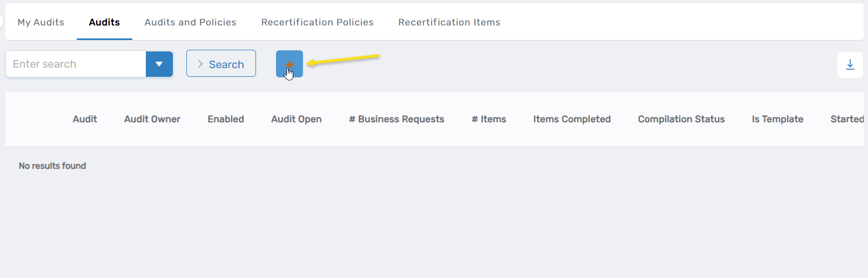Viewport: 868px width, 278px height.
Task: Sort by Items Completed column
Action: [x=572, y=119]
